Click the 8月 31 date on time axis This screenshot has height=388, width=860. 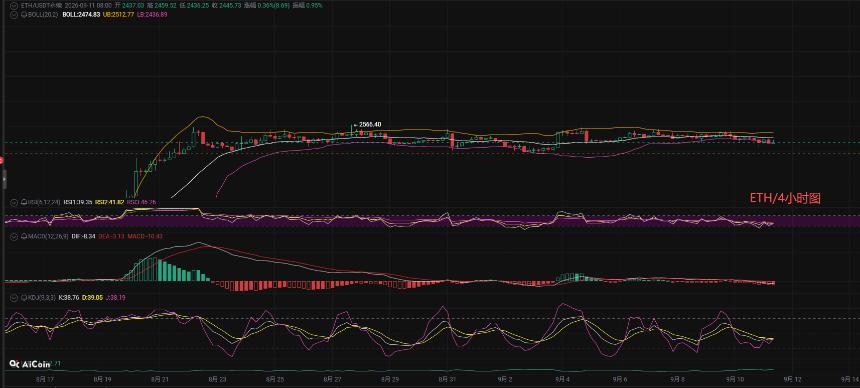click(448, 380)
